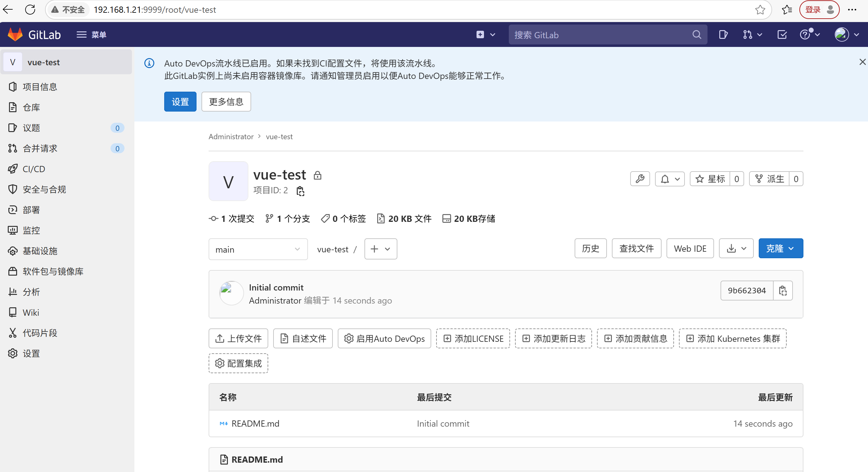This screenshot has height=472, width=868.
Task: Click Administrator breadcrumb link
Action: pyautogui.click(x=231, y=137)
